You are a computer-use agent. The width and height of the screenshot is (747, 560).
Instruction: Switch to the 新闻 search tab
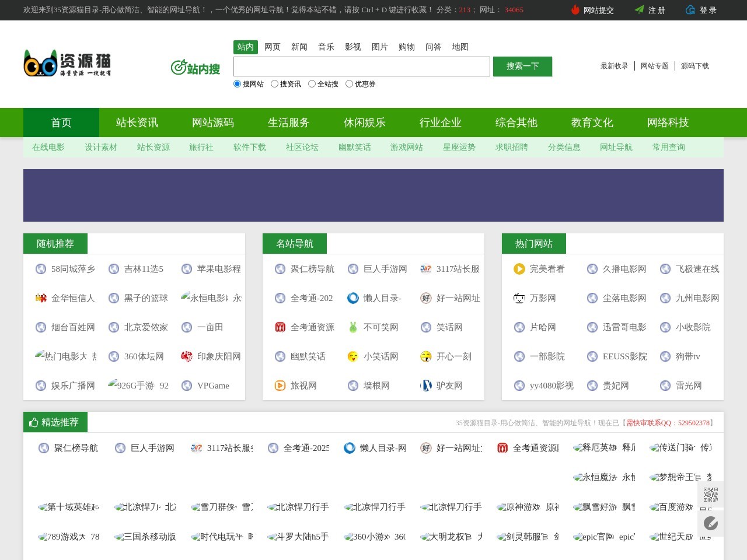pos(299,47)
